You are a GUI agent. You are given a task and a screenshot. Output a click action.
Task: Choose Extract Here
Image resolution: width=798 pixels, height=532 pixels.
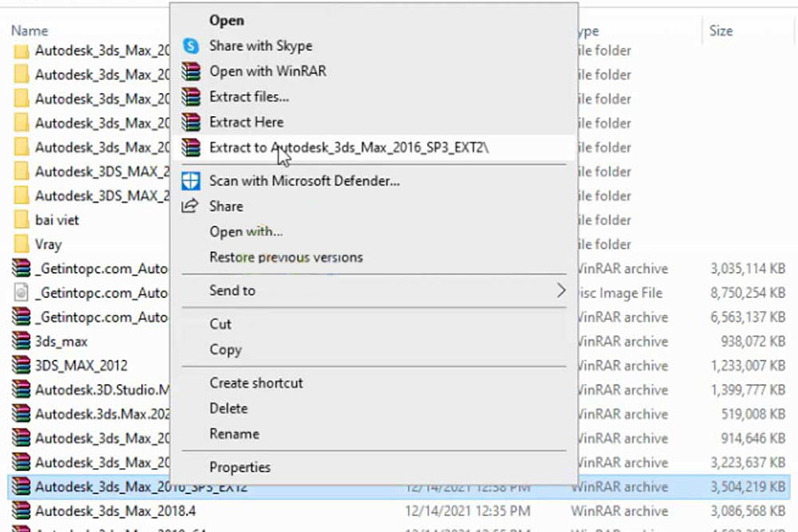point(246,122)
